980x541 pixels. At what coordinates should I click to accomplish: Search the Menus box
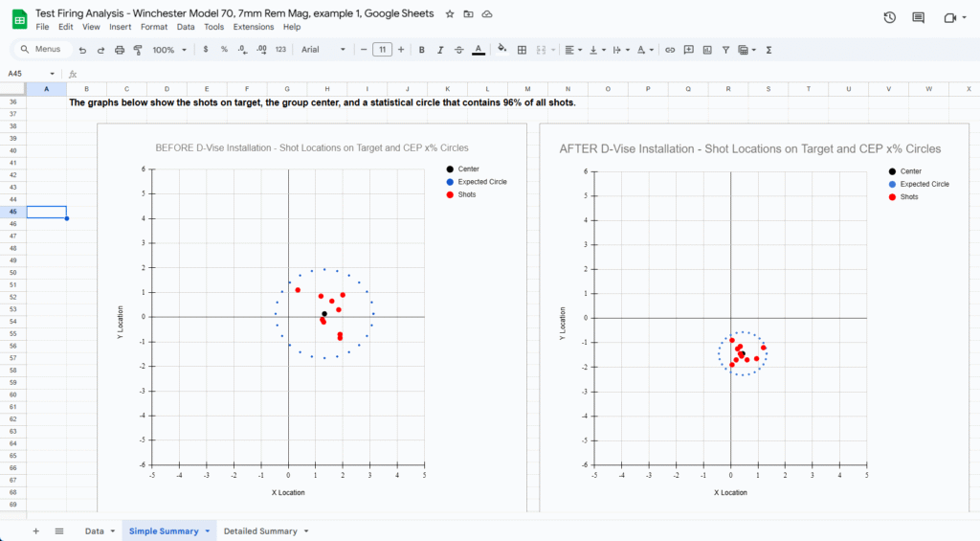pos(41,50)
